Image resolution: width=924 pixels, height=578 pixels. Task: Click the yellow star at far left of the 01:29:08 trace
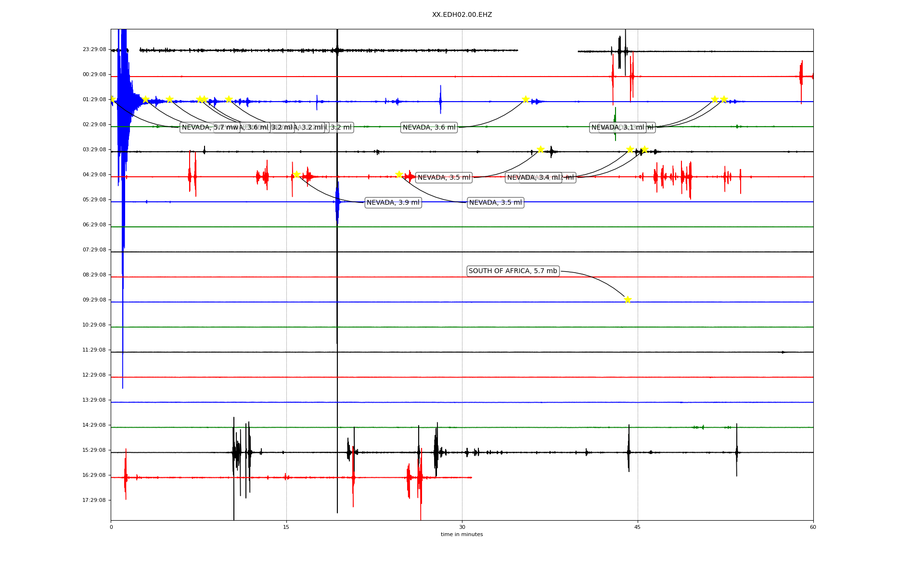(x=112, y=99)
